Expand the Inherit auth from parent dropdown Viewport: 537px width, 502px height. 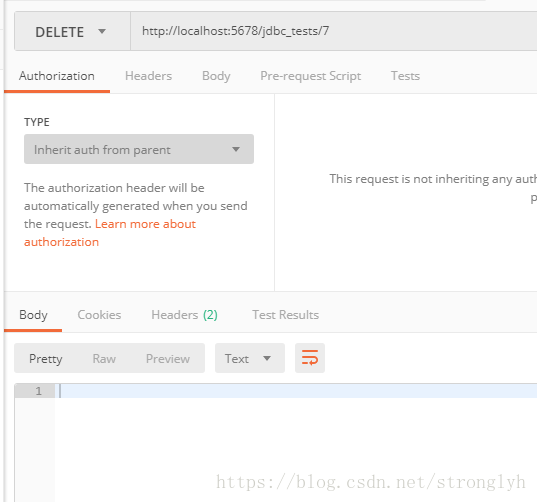(x=139, y=149)
